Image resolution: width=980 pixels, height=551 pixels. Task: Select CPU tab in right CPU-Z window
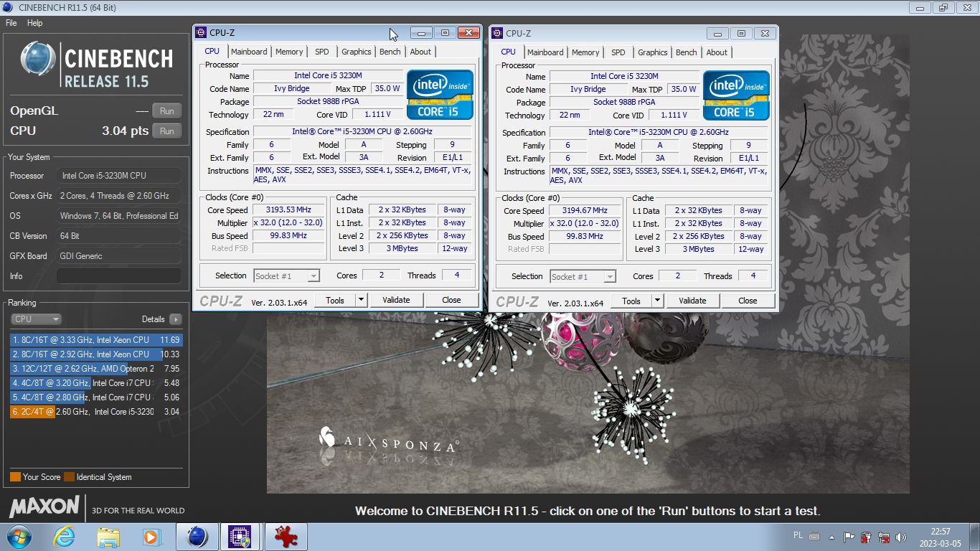pos(508,52)
